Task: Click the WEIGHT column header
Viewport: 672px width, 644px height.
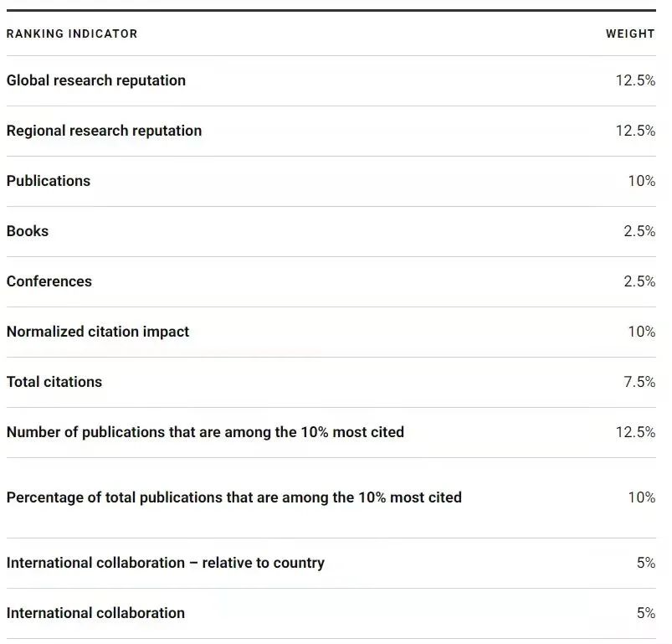Action: (x=630, y=34)
